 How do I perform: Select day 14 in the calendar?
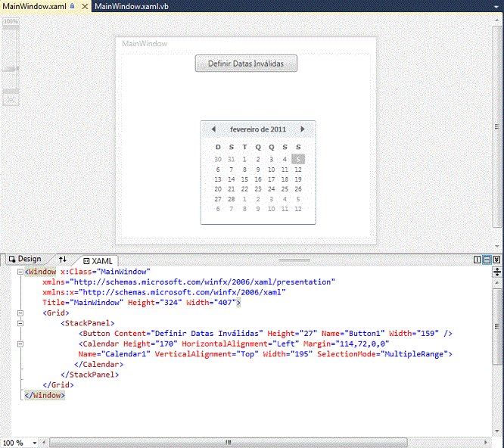[x=232, y=179]
